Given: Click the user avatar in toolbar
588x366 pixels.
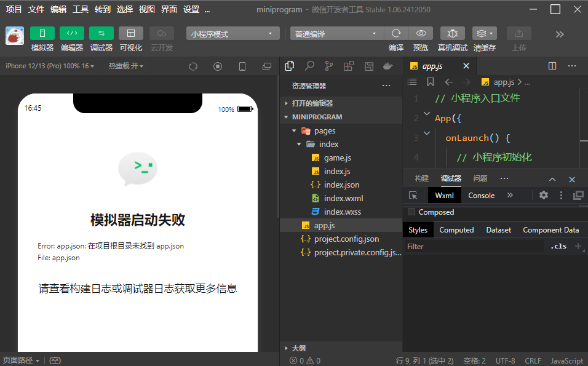Looking at the screenshot, I should point(15,36).
